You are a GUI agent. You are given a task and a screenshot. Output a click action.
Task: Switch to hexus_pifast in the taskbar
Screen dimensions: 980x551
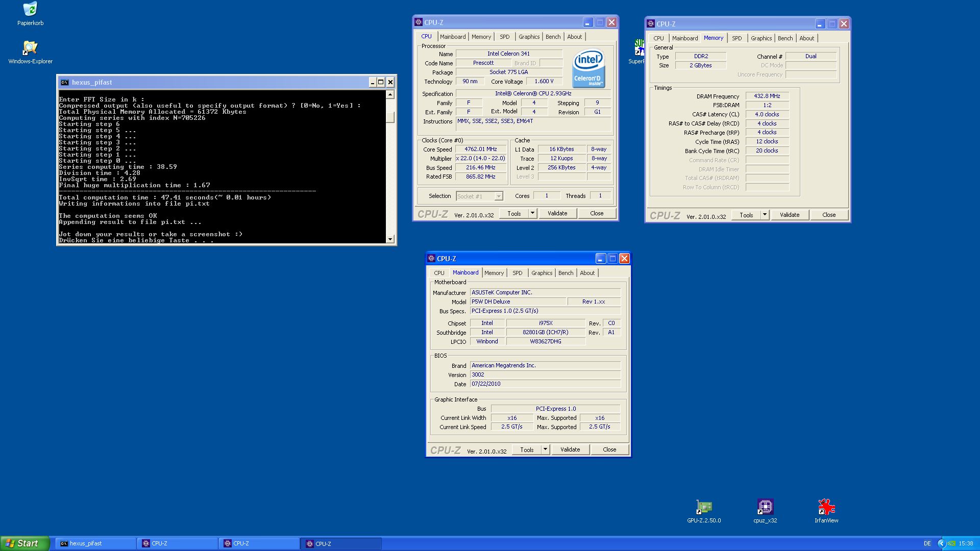[96, 544]
